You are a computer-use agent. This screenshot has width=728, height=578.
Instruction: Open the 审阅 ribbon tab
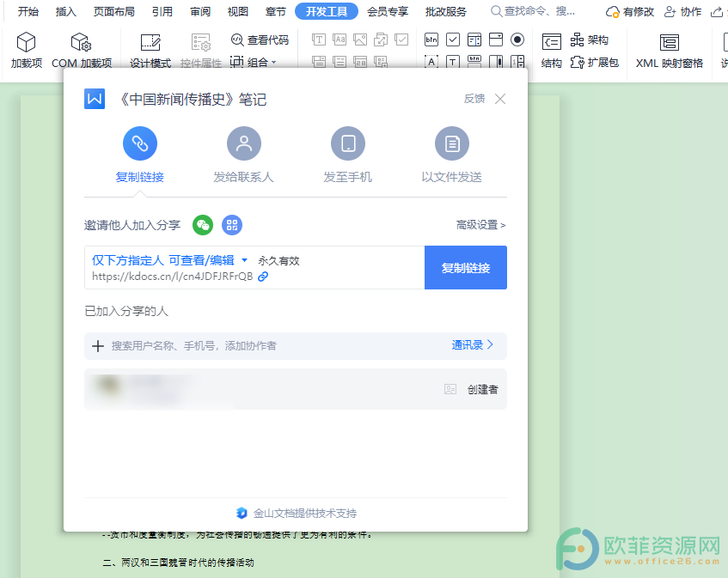(x=200, y=11)
